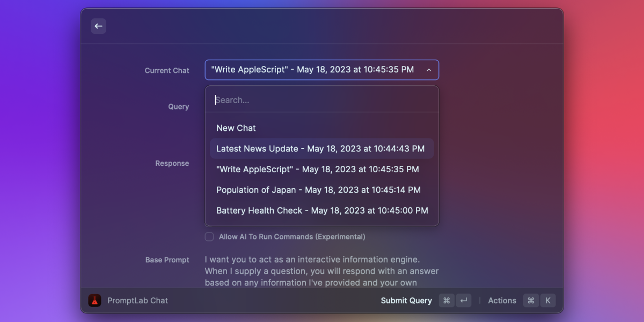
Task: Click the back arrow button
Action: click(x=98, y=26)
